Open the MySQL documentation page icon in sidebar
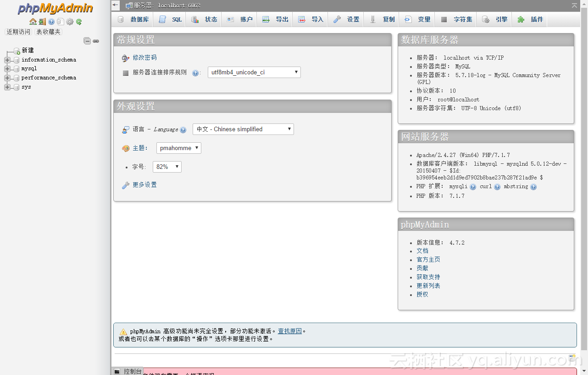The height and width of the screenshot is (375, 588). 61,22
